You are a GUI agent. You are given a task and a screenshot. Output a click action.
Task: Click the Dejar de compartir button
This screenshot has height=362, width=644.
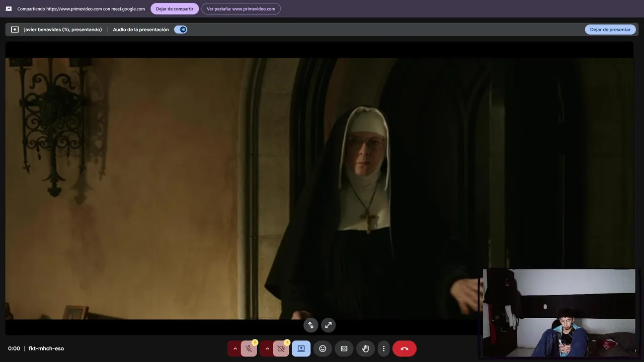(175, 9)
